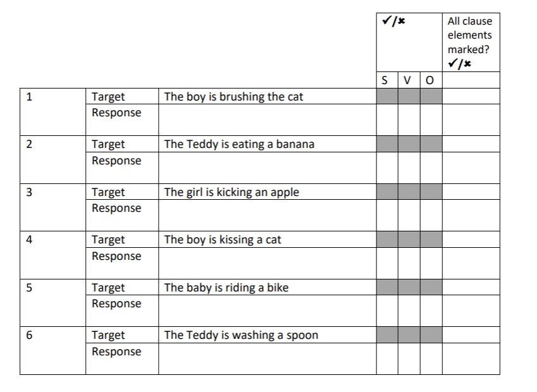The width and height of the screenshot is (537, 392).
Task: Click the row number 5 cell
Action: point(52,302)
